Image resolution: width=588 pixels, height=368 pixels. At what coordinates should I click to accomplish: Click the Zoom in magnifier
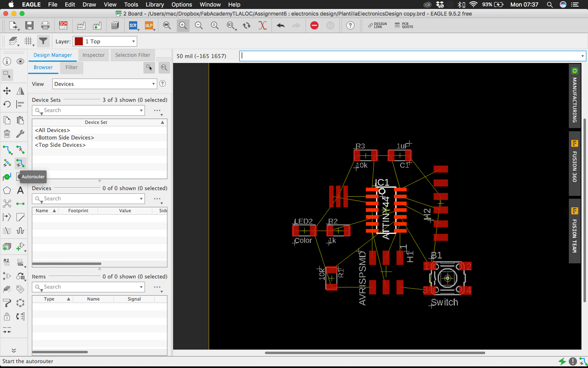[183, 26]
